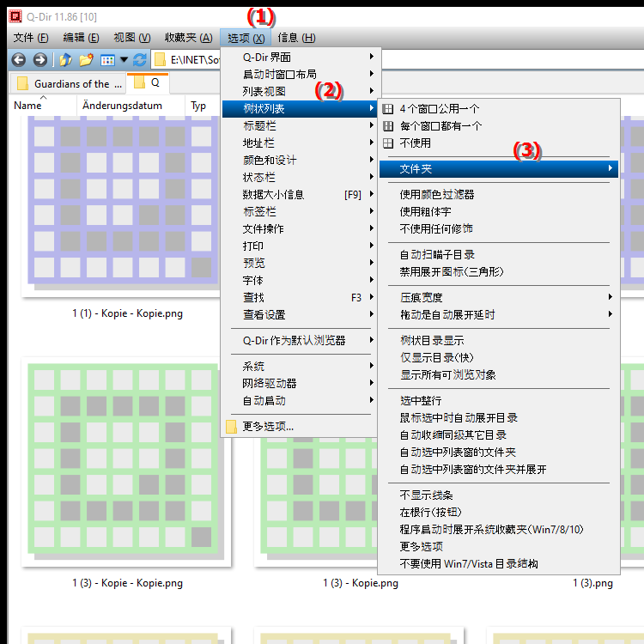The image size is (644, 644).
Task: Click the Q-Dir application icon in title bar
Action: click(15, 17)
